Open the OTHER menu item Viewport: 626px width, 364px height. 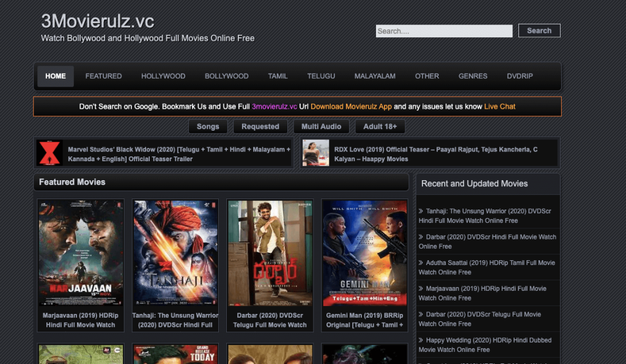427,76
